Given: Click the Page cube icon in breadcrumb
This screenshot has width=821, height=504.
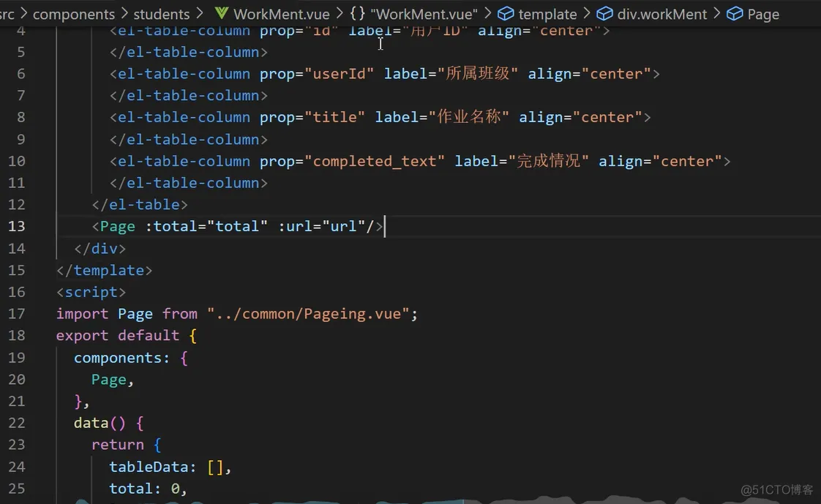Looking at the screenshot, I should pos(735,14).
